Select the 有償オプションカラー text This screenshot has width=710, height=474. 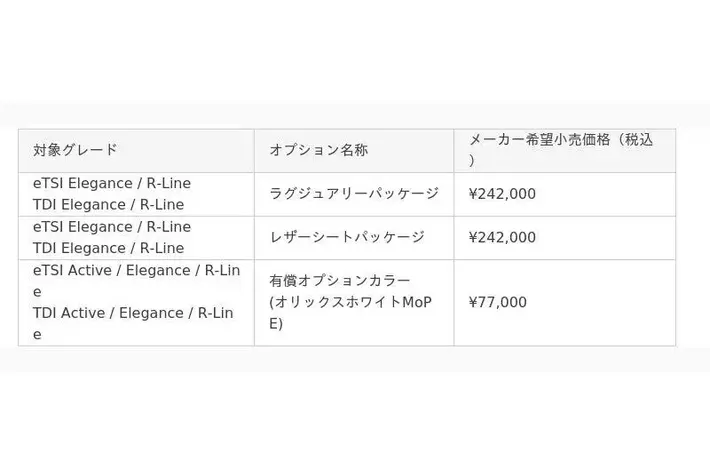click(x=339, y=281)
